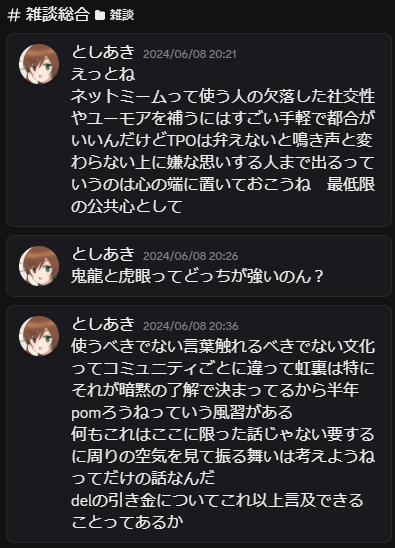Select the message about 鬼龍と虎眼
This screenshot has height=548, width=395.
tap(199, 266)
